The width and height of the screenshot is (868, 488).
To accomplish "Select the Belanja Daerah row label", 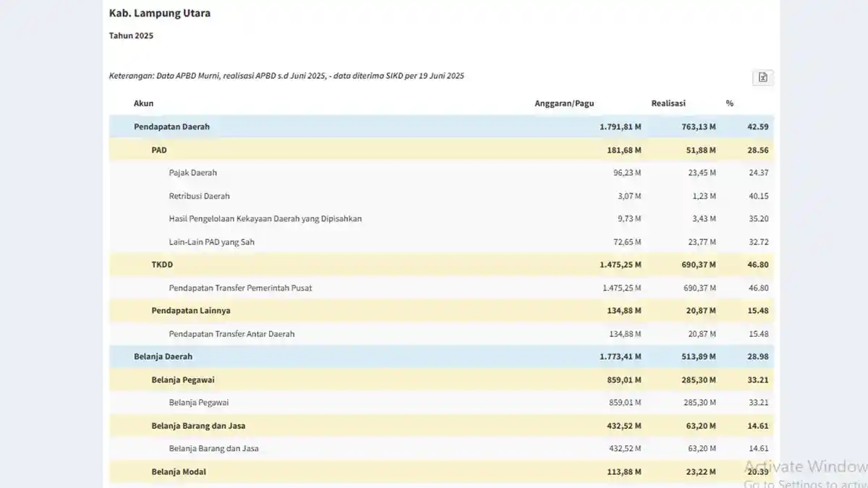I will 163,356.
